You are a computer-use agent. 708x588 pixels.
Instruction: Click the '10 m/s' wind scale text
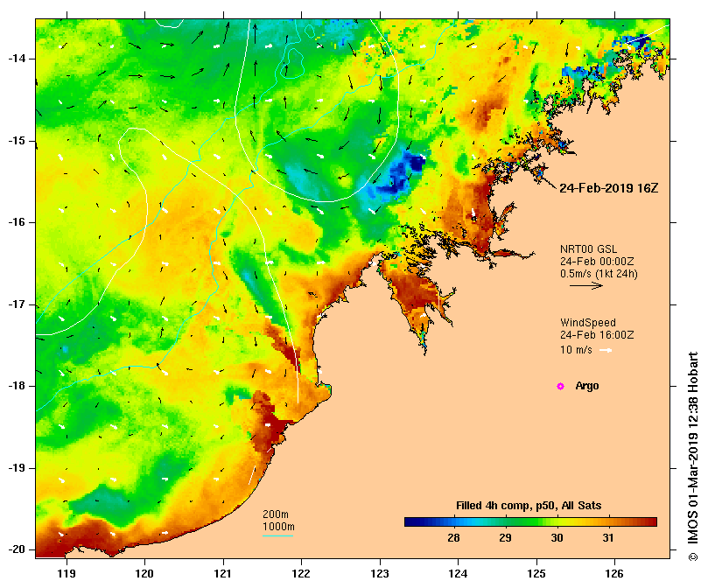[x=576, y=350]
